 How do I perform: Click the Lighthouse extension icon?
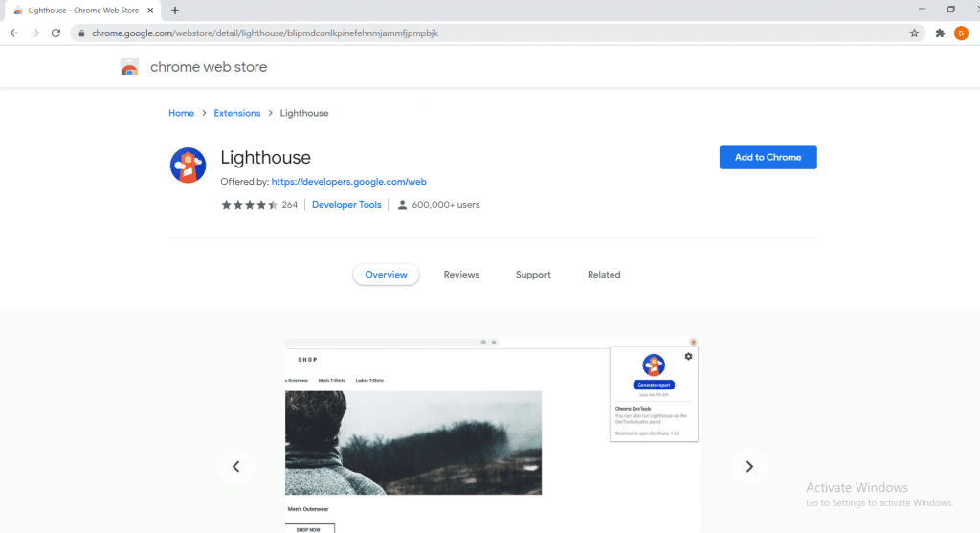pyautogui.click(x=188, y=165)
